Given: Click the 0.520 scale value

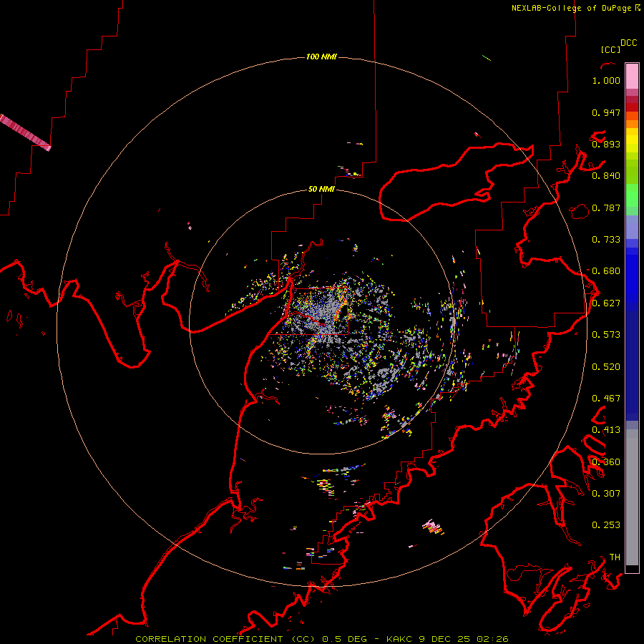Looking at the screenshot, I should [606, 367].
